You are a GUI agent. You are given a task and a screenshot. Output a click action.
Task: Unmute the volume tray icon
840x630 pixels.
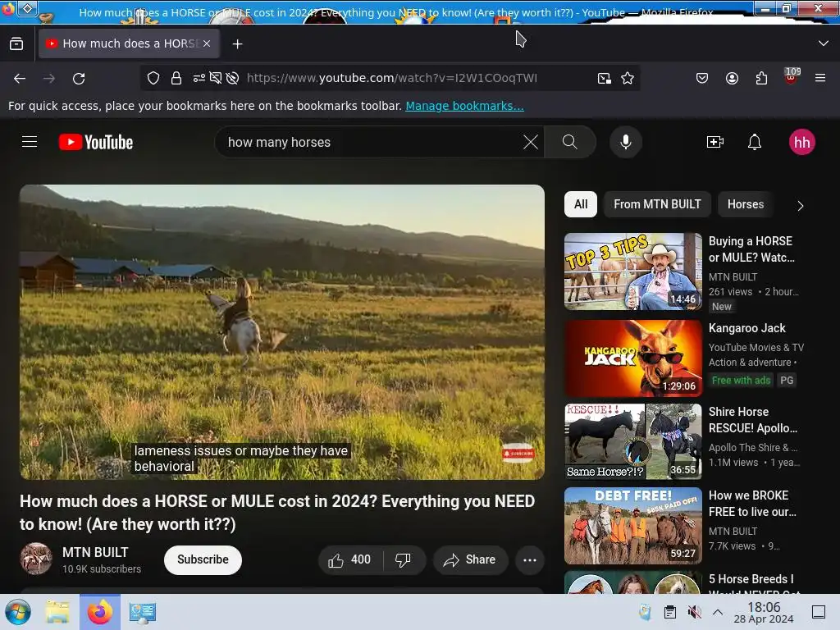(x=694, y=612)
